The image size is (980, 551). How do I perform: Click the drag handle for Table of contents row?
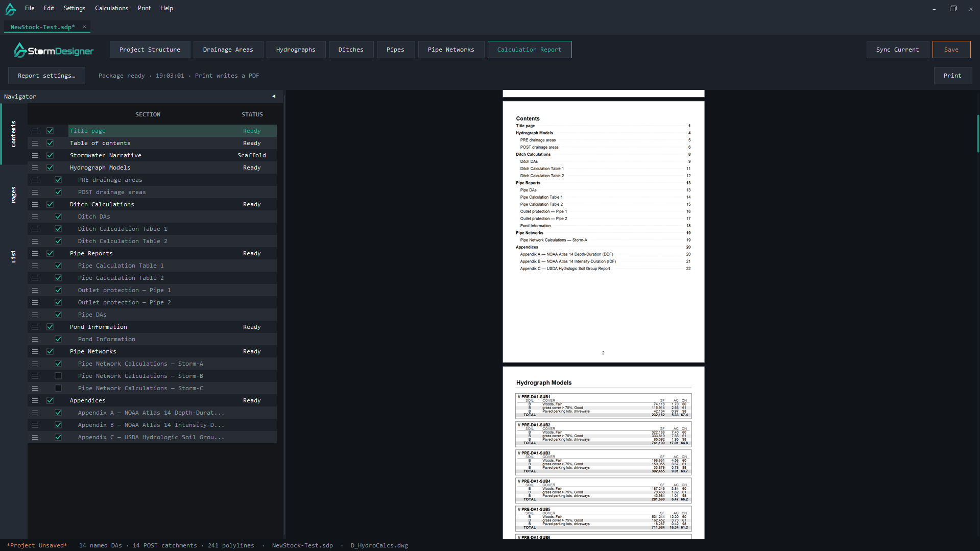pos(35,143)
